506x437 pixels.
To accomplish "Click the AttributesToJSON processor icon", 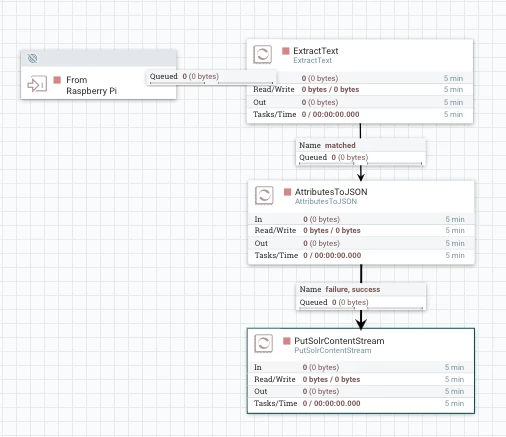I will tap(264, 195).
